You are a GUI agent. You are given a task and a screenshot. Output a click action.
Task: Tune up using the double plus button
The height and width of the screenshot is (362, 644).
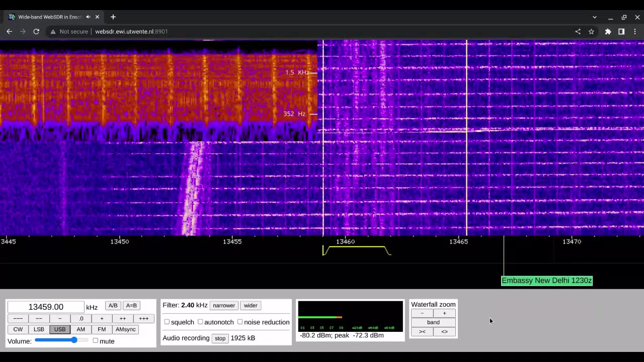(x=123, y=318)
